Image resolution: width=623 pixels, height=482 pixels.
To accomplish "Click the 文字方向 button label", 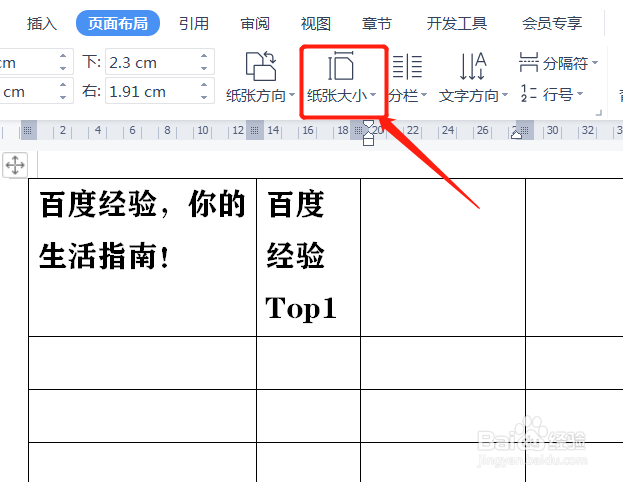I will coord(469,95).
